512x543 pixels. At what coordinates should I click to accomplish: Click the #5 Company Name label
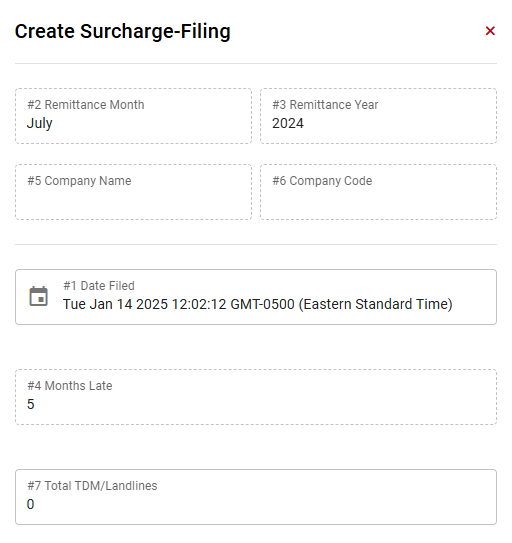[79, 181]
